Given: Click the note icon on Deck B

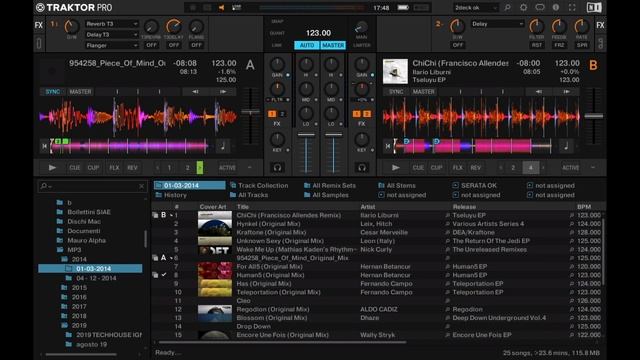Looking at the screenshot, I should pos(566,146).
